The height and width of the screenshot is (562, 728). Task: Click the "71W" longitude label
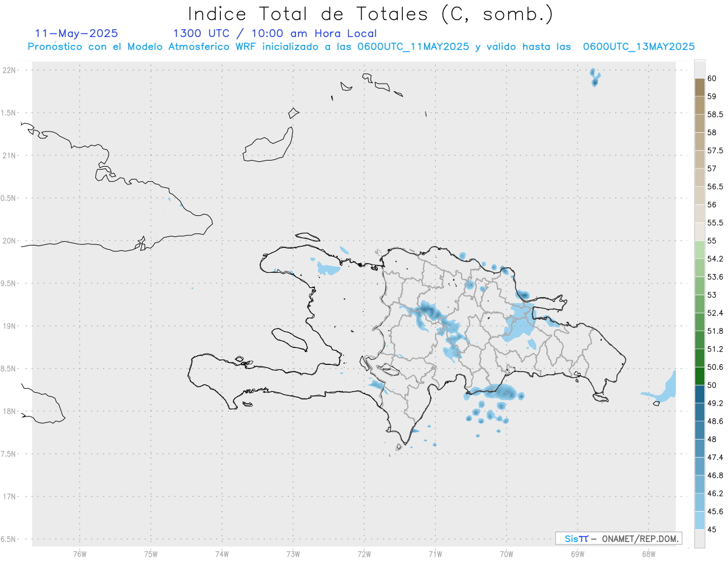click(435, 554)
